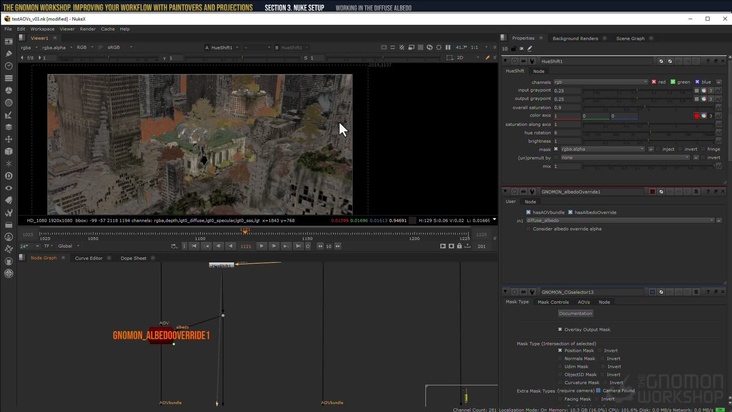Toggle the mask enable checkbox
Screen dimensions: 732x412
click(x=556, y=149)
